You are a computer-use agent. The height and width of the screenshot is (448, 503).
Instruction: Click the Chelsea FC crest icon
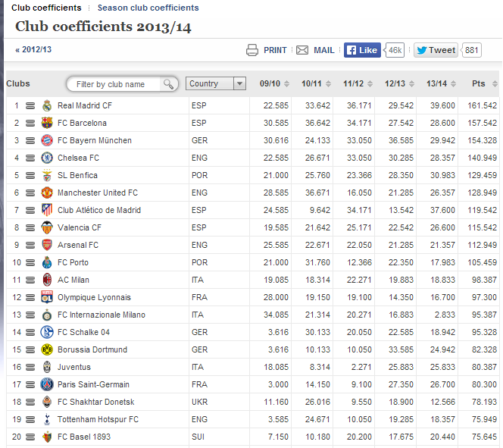(47, 158)
